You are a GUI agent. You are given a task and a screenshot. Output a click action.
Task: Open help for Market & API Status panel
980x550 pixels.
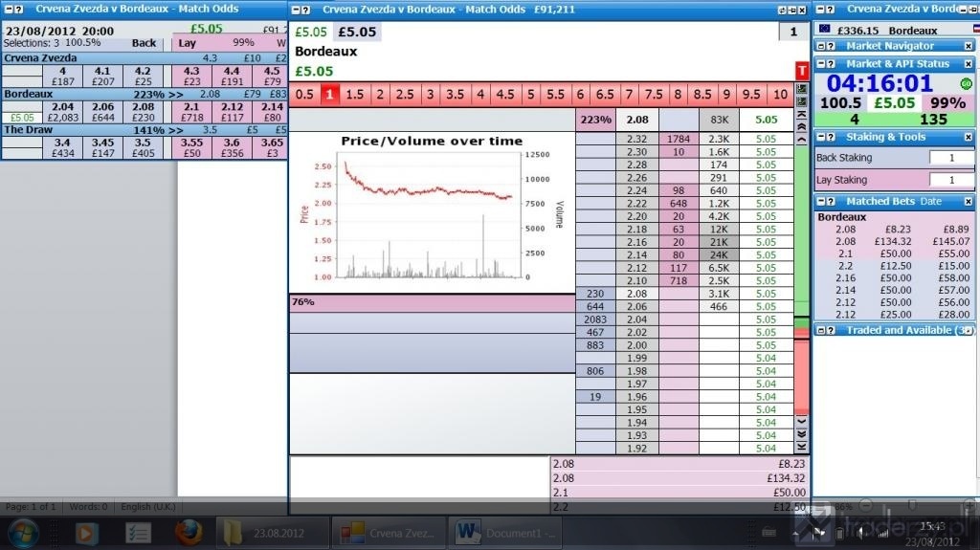831,64
